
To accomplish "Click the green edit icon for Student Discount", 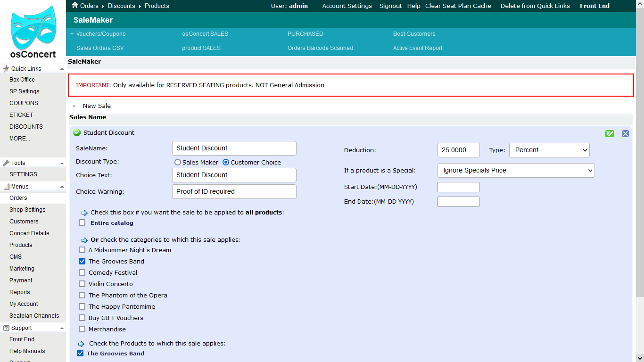I will [610, 133].
